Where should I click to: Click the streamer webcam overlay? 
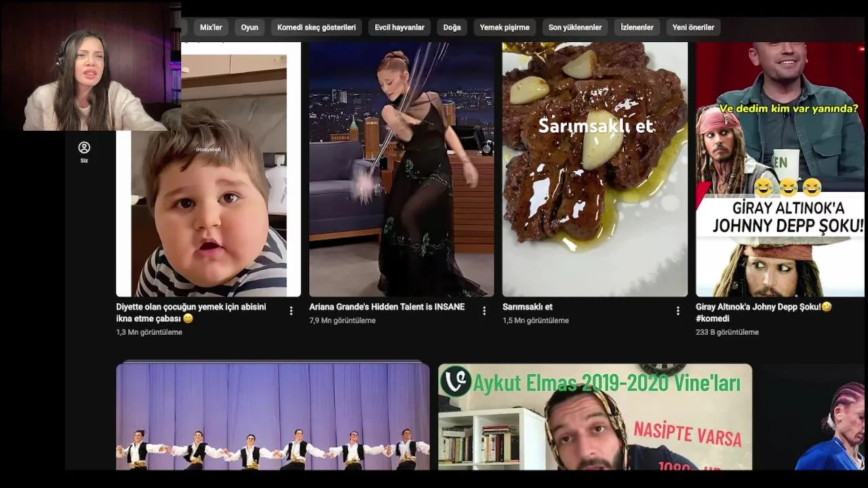point(90,66)
